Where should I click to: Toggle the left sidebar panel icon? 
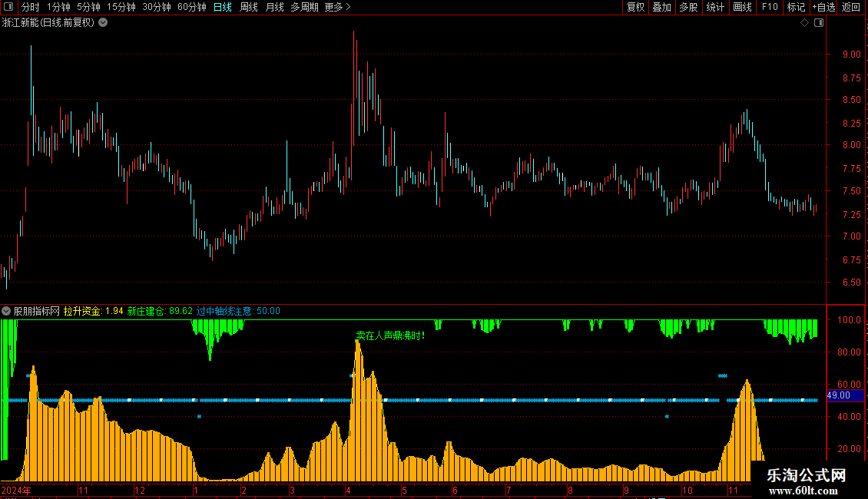coord(8,7)
